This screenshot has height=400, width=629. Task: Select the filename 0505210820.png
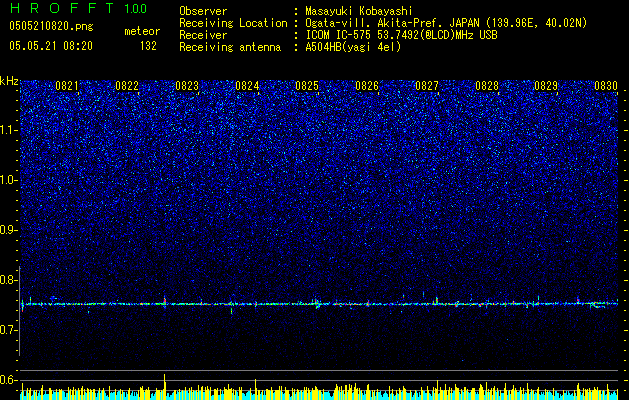coord(51,27)
